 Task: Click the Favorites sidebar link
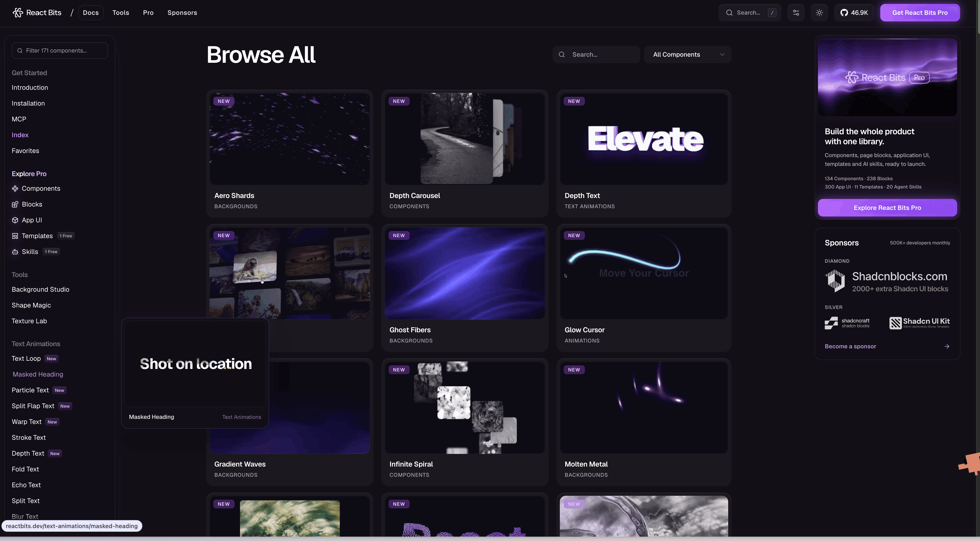click(26, 151)
